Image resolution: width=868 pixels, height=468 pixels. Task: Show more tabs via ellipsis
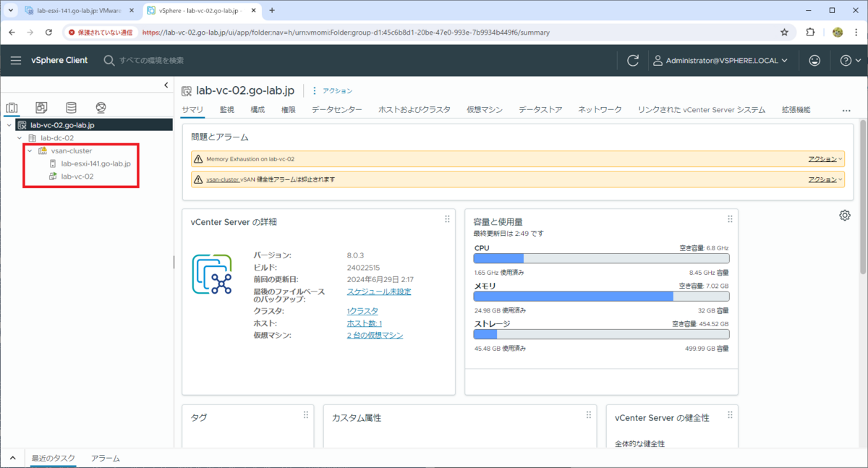pyautogui.click(x=846, y=111)
